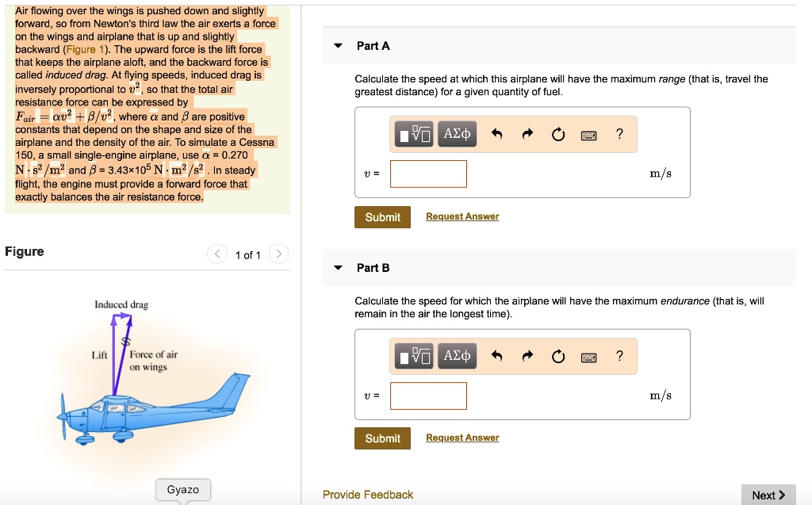This screenshot has width=812, height=505.
Task: Show keyboard shortcuts icon in Part A
Action: click(x=589, y=136)
